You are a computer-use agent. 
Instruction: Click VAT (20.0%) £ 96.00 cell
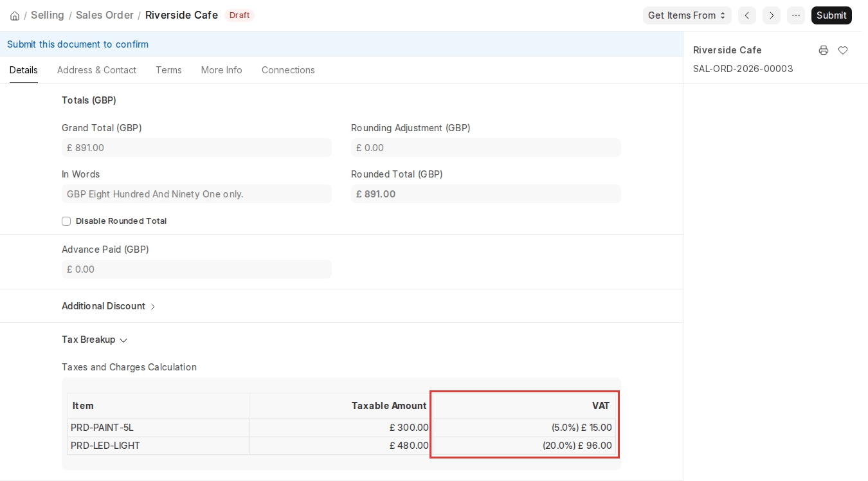tap(524, 446)
